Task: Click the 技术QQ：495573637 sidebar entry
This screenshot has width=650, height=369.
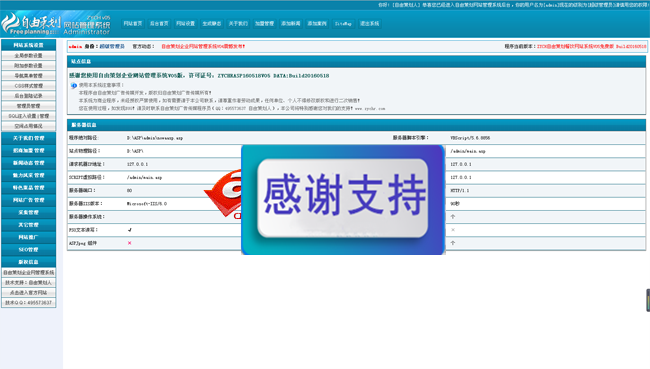Action: click(x=29, y=303)
